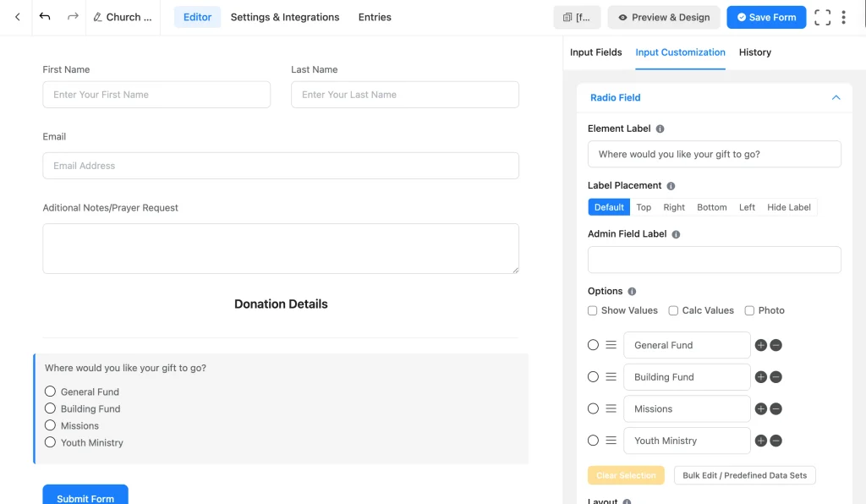
Task: Show info tooltip for Options
Action: pyautogui.click(x=632, y=292)
